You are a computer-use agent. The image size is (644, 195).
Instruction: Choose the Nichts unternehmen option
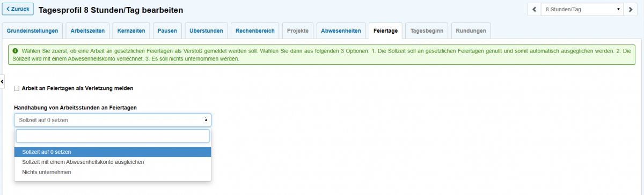coord(113,172)
